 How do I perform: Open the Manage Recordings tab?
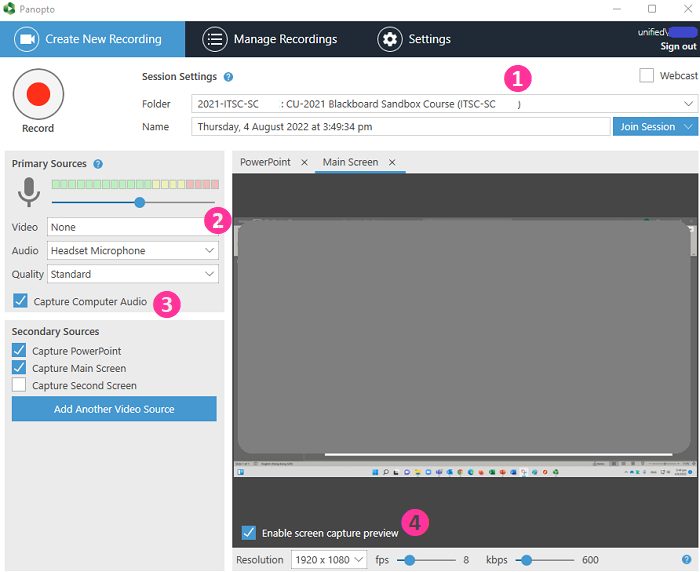270,39
